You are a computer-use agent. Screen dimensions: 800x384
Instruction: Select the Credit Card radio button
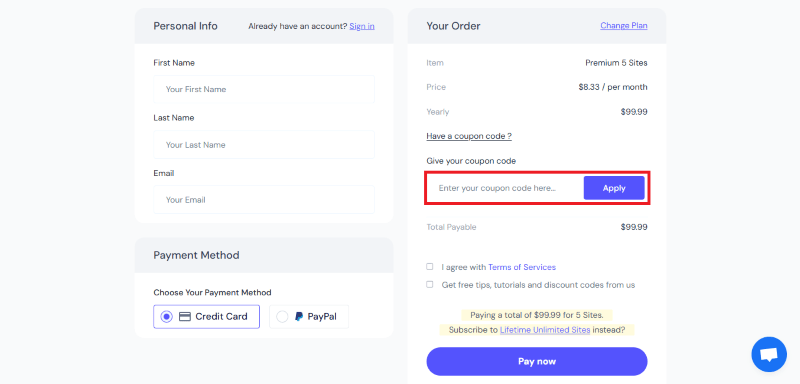166,317
